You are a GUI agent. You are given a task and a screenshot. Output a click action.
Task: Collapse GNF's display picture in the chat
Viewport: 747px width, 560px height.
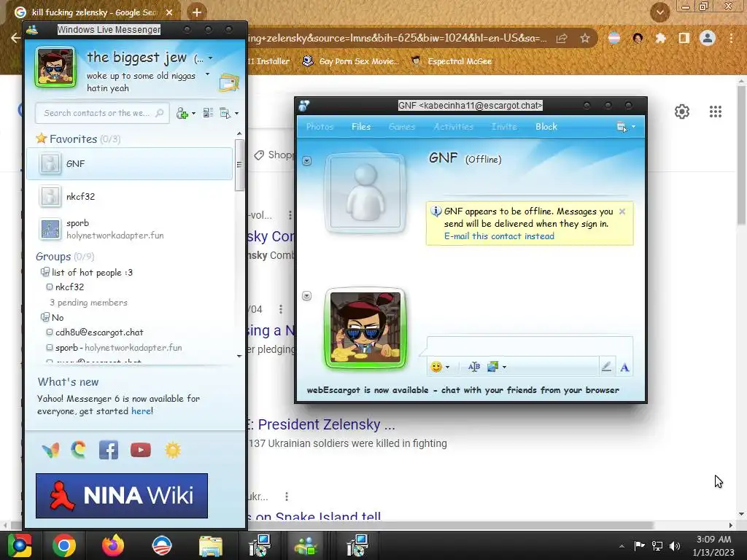click(x=307, y=161)
